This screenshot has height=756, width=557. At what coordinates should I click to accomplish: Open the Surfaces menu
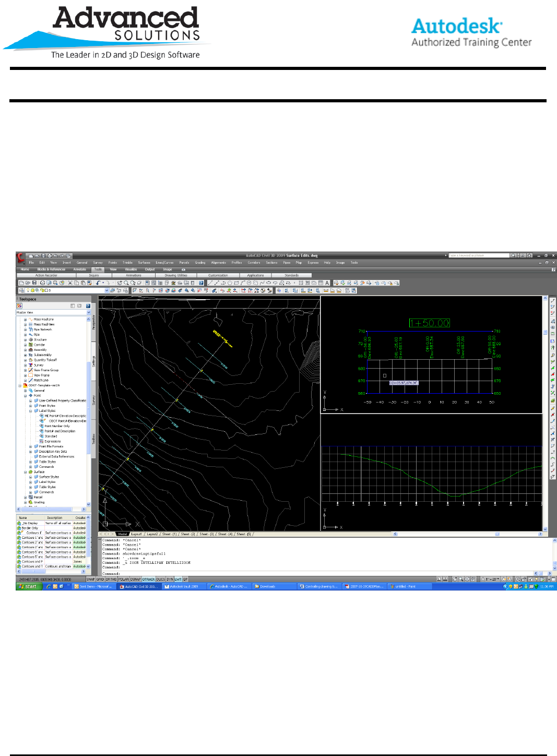point(144,263)
